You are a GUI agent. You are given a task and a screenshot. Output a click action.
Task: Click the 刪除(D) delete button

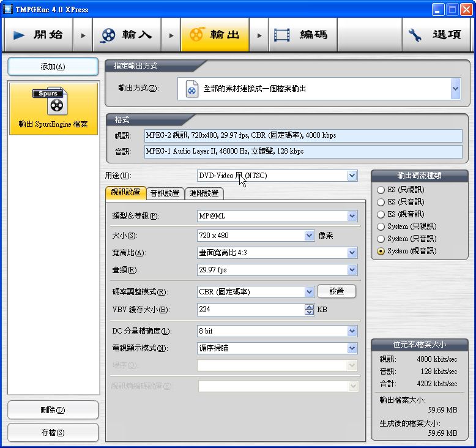tap(53, 409)
